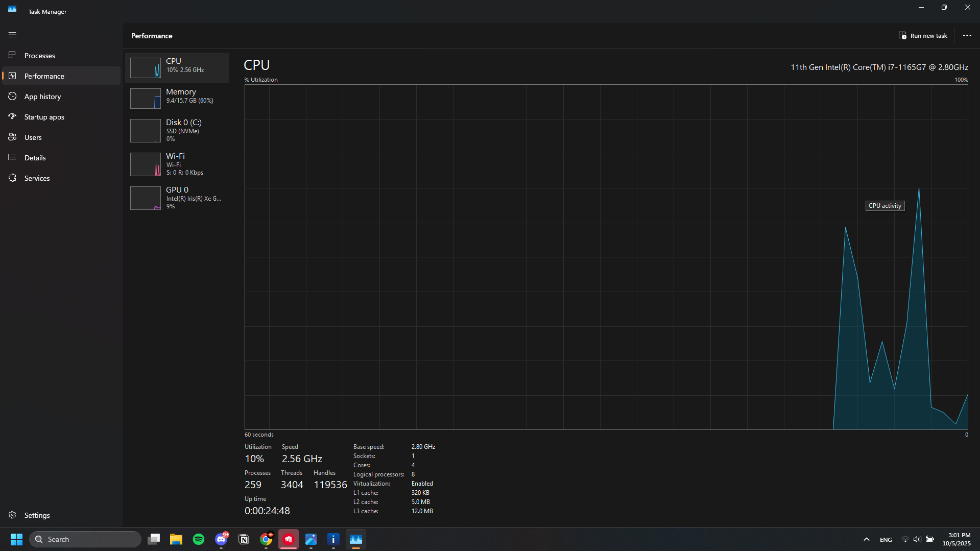
Task: Click the Settings gear icon
Action: pos(12,515)
